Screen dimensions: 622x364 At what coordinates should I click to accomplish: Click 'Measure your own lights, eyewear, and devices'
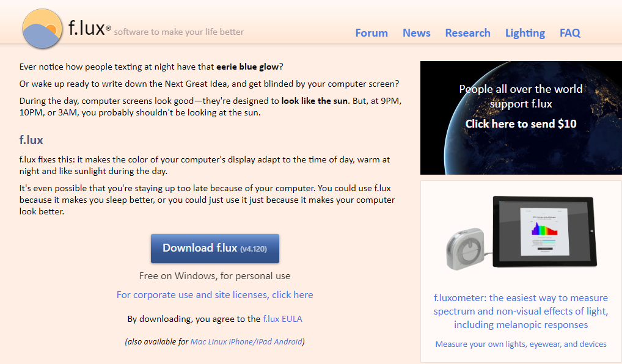coord(521,344)
